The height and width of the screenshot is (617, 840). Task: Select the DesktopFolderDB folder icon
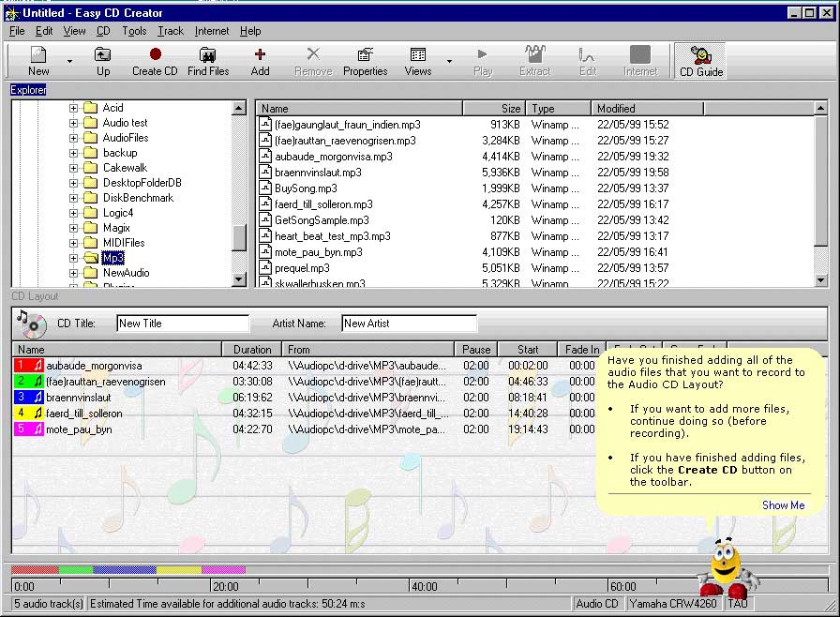pyautogui.click(x=91, y=183)
